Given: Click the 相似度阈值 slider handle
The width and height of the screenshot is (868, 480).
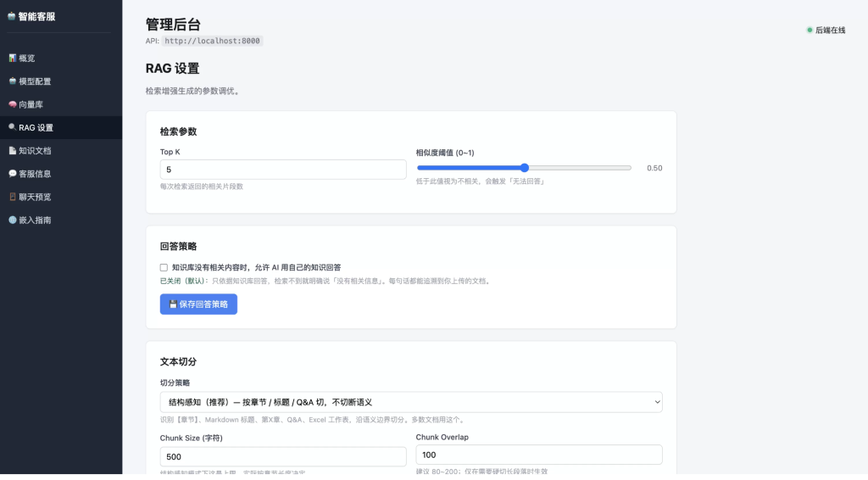Looking at the screenshot, I should pos(524,168).
